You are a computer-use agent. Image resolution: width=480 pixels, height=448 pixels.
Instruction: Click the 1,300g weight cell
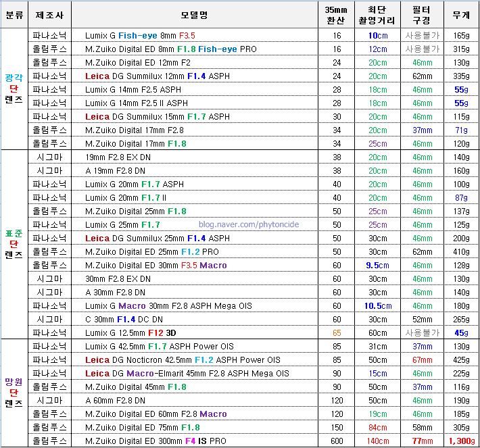click(461, 441)
